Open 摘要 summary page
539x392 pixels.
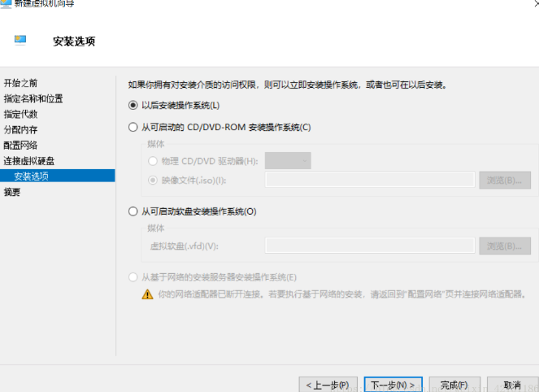pos(12,192)
